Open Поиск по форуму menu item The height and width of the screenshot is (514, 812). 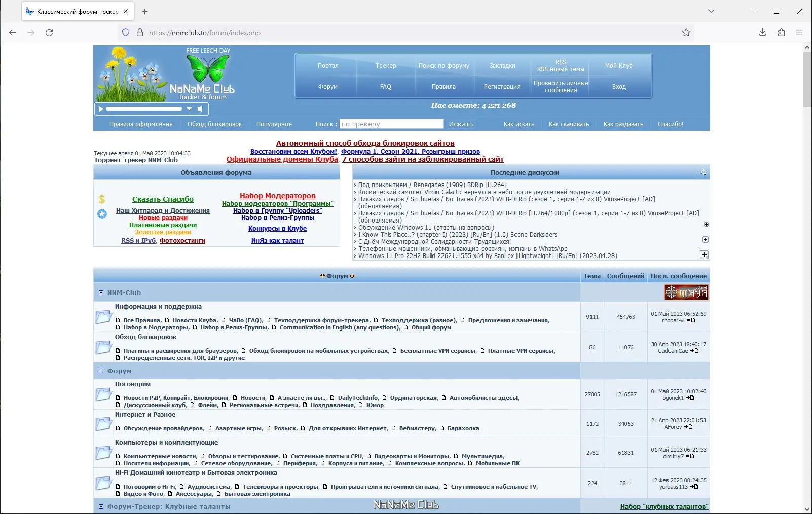click(444, 66)
